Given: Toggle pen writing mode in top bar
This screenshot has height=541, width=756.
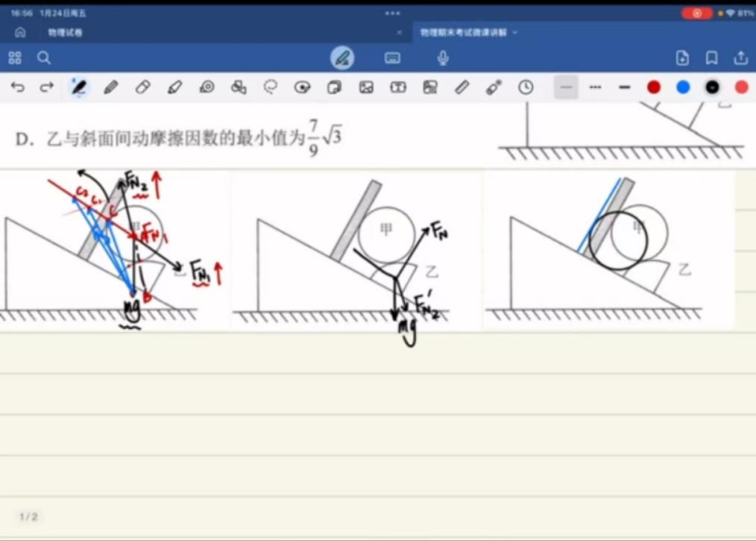Looking at the screenshot, I should point(342,57).
